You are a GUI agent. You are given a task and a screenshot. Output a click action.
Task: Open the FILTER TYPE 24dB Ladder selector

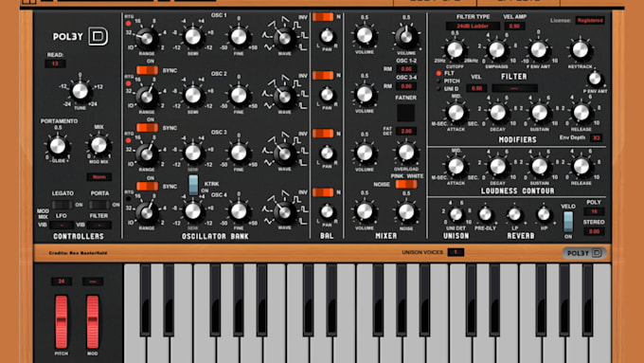click(473, 26)
